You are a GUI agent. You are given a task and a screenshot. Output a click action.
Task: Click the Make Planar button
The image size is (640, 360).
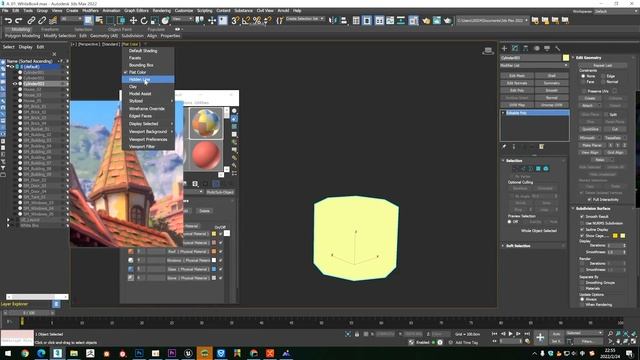[592, 145]
